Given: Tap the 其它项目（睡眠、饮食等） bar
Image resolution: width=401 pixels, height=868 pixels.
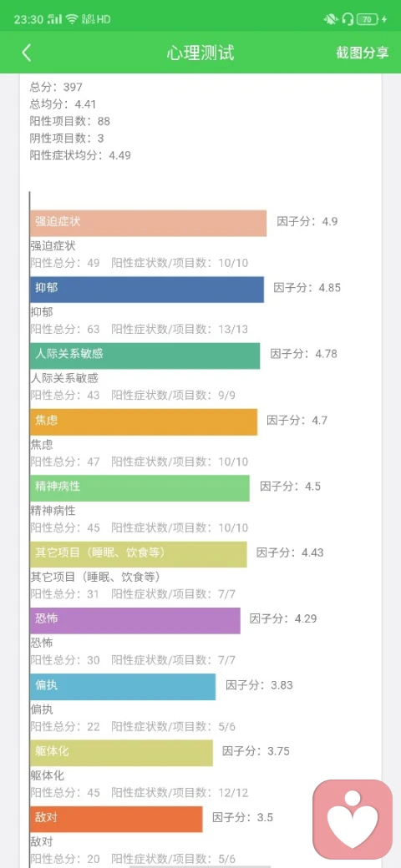Looking at the screenshot, I should [x=139, y=554].
